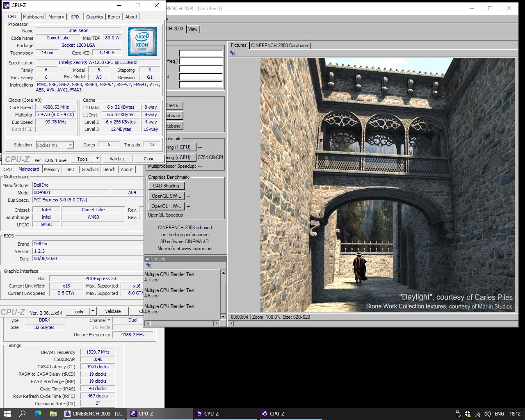Click the Tools button in top CPU-Z window
This screenshot has height=420, width=525.
[82, 159]
